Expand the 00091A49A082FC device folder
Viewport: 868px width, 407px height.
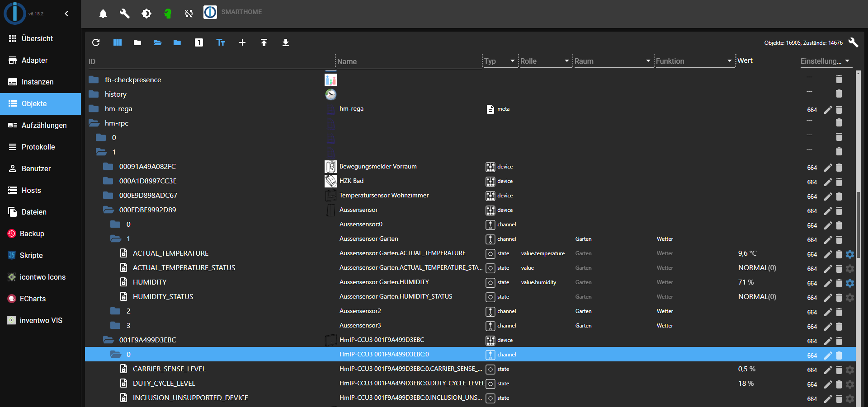pos(108,166)
